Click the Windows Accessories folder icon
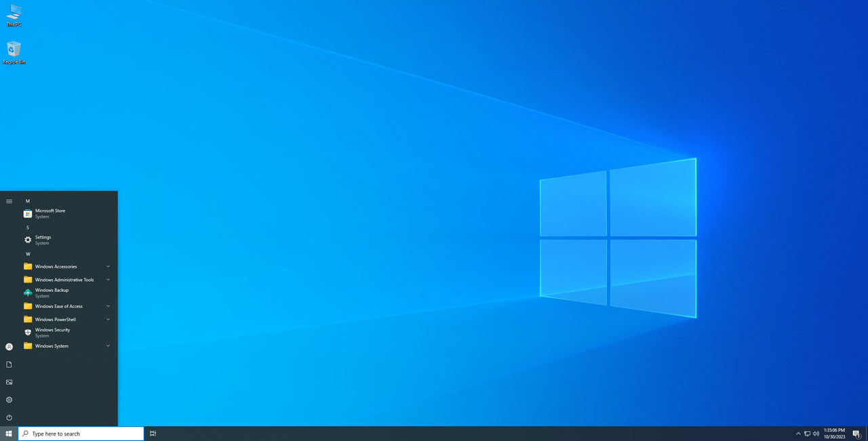 (28, 266)
